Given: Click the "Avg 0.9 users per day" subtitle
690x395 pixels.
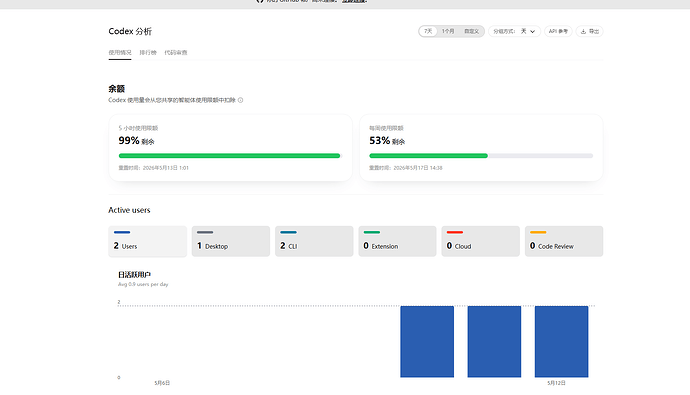Looking at the screenshot, I should pos(143,285).
